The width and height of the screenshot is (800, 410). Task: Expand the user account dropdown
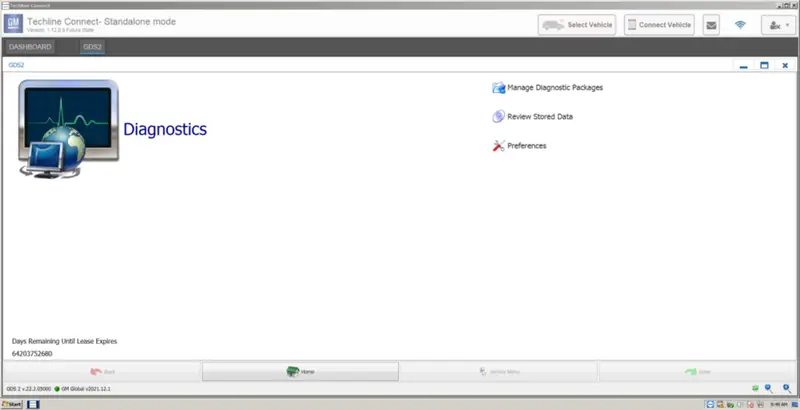point(779,25)
